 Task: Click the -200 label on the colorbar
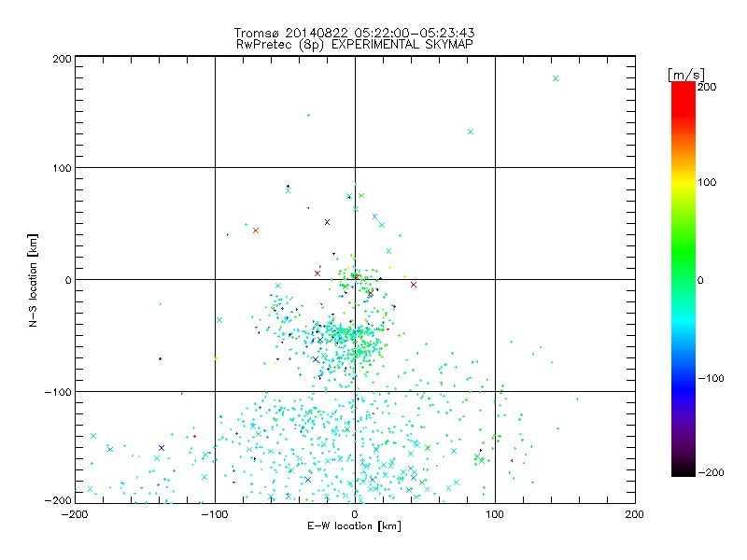point(711,472)
